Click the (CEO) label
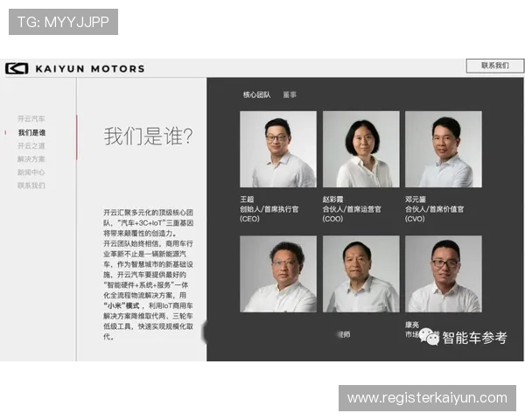The height and width of the screenshot is (420, 525). (249, 219)
